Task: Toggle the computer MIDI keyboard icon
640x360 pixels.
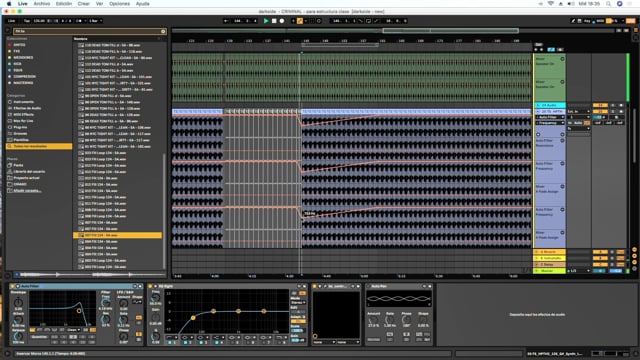Action: (579, 21)
